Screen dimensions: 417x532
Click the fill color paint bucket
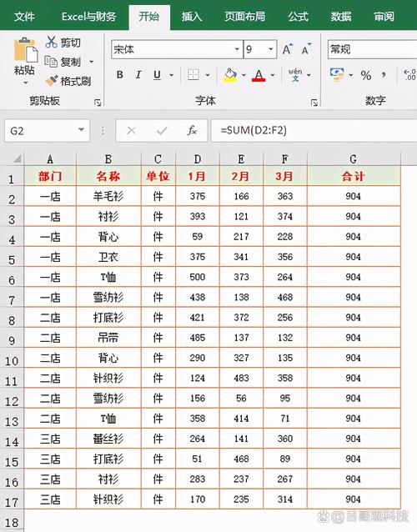(230, 75)
